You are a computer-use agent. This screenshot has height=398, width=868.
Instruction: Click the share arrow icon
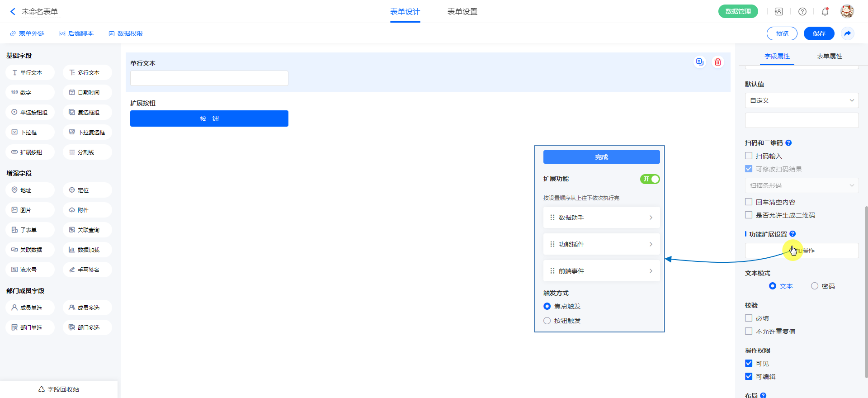click(x=847, y=33)
